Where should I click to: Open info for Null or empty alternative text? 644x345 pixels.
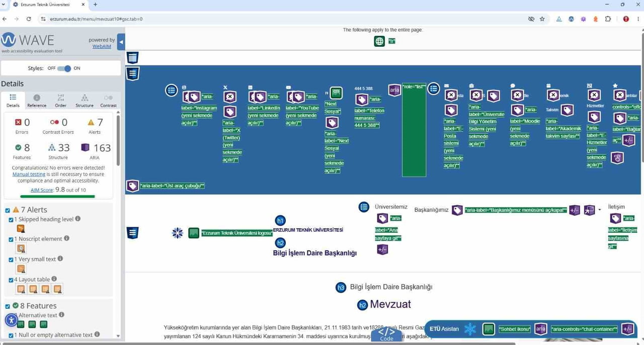[97, 334]
